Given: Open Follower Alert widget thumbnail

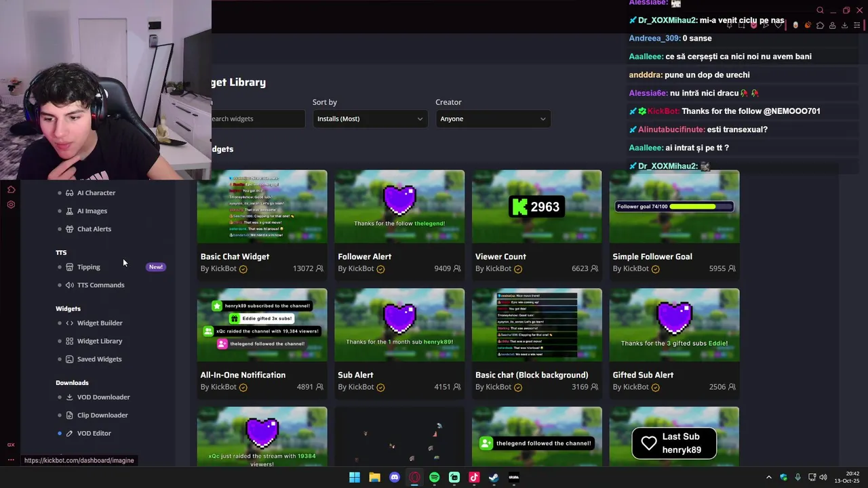Looking at the screenshot, I should 399,207.
